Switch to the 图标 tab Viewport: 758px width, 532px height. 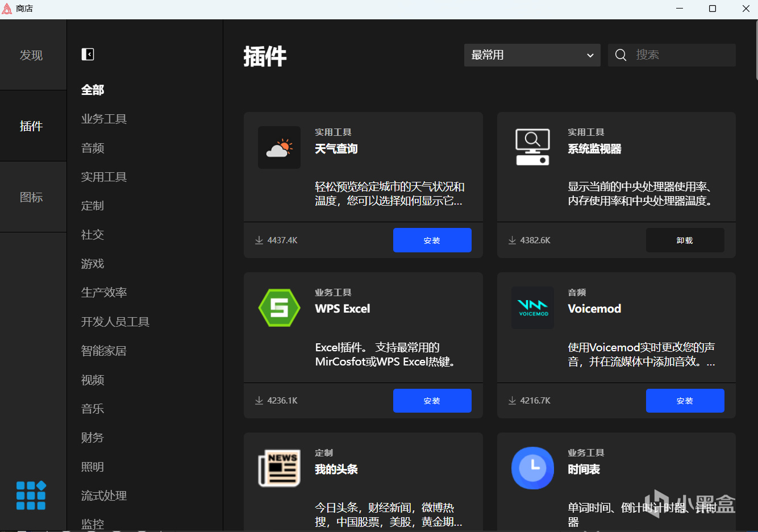[33, 197]
